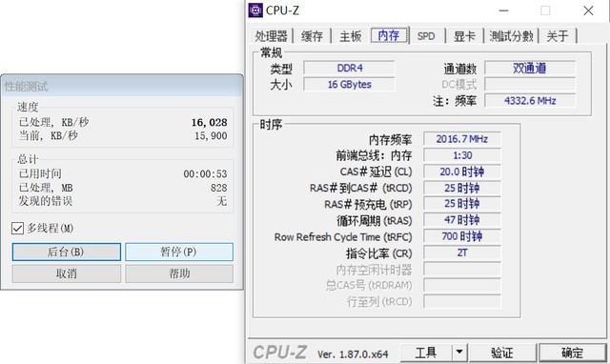Click the 发现的错误 value 无
The width and height of the screenshot is (610, 364).
(222, 201)
